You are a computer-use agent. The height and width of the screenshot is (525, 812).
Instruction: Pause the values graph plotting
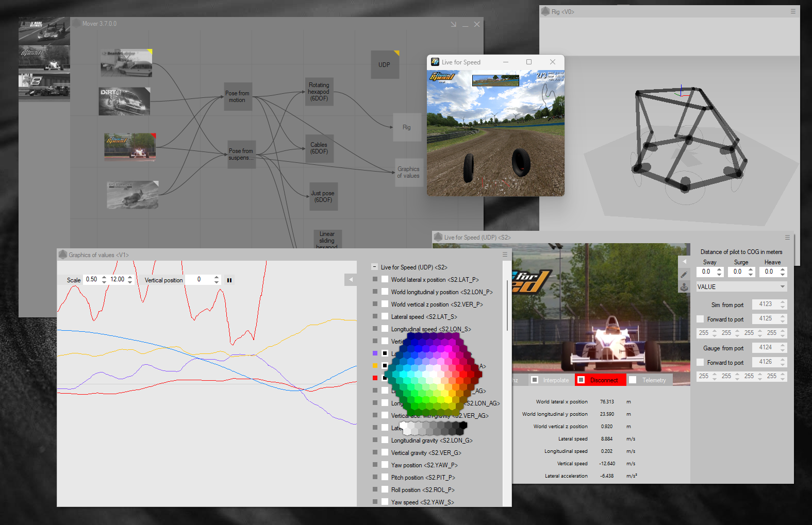tap(229, 280)
